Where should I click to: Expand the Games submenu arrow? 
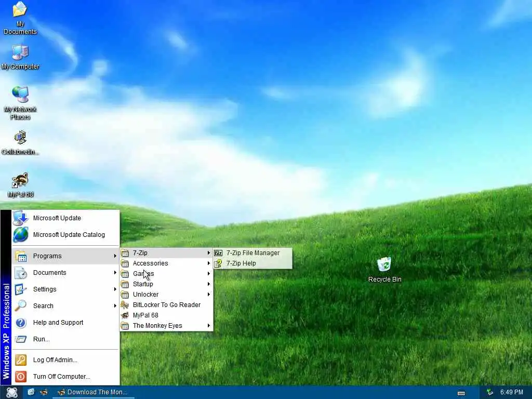click(209, 274)
